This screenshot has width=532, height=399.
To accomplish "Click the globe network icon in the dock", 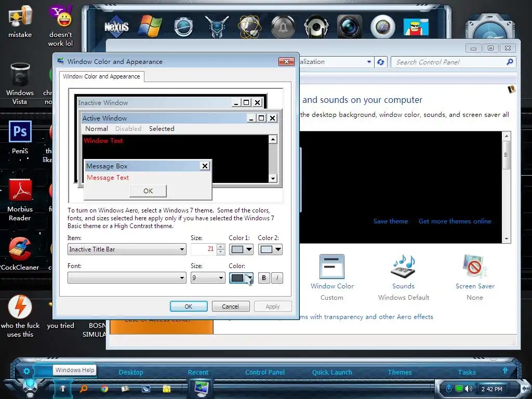I will [x=250, y=26].
